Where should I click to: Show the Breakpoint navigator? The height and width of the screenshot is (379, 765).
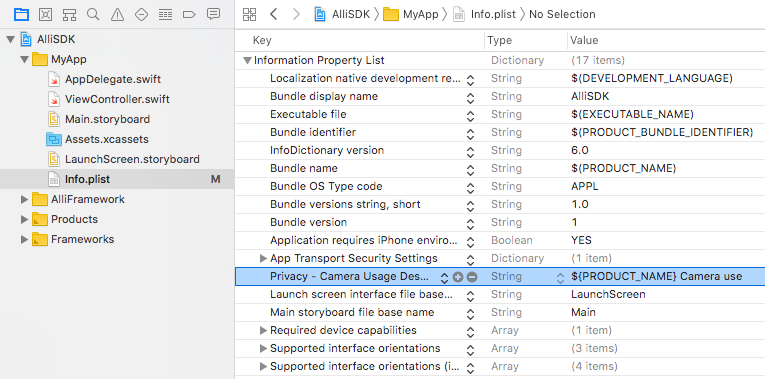pyautogui.click(x=189, y=14)
